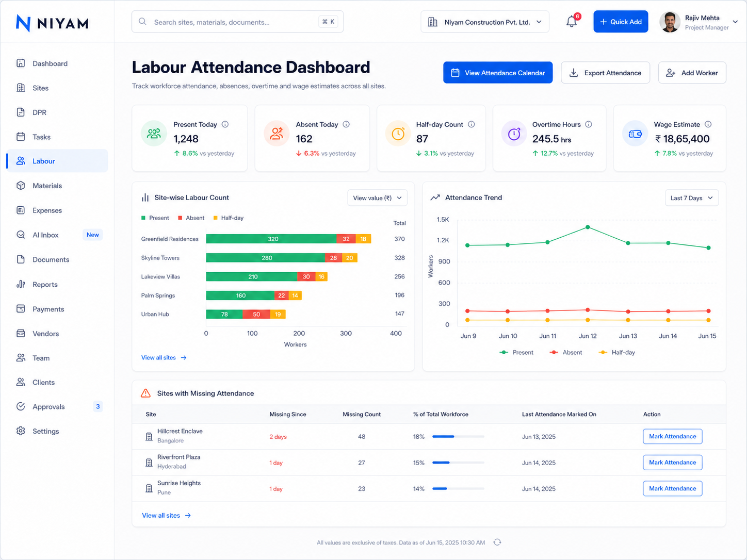747x560 pixels.
Task: Click the 18% workforce progress bar
Action: point(458,437)
